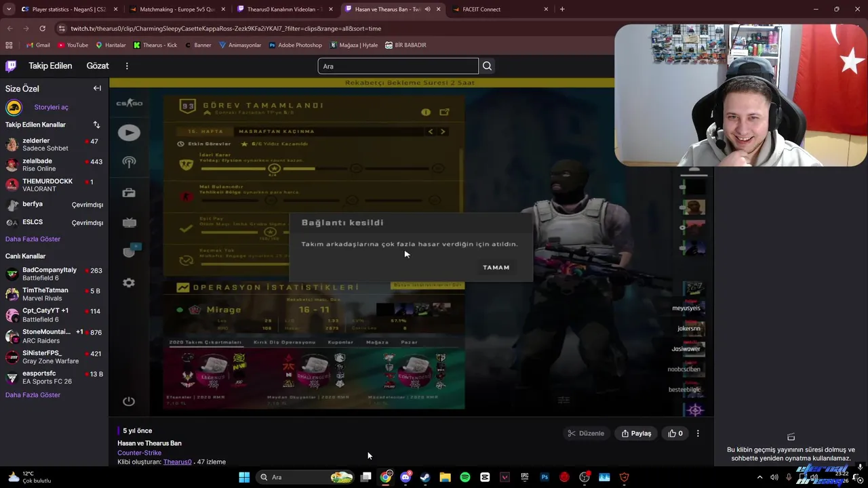
Task: Open the Gmail bookmark
Action: point(38,45)
